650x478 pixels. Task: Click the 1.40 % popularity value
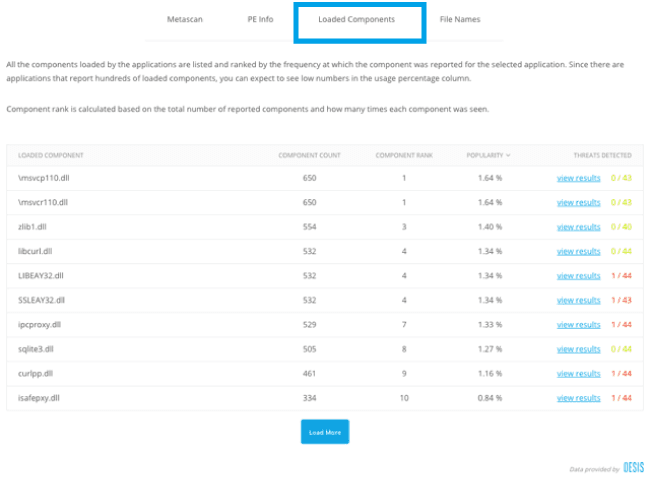[x=490, y=227]
